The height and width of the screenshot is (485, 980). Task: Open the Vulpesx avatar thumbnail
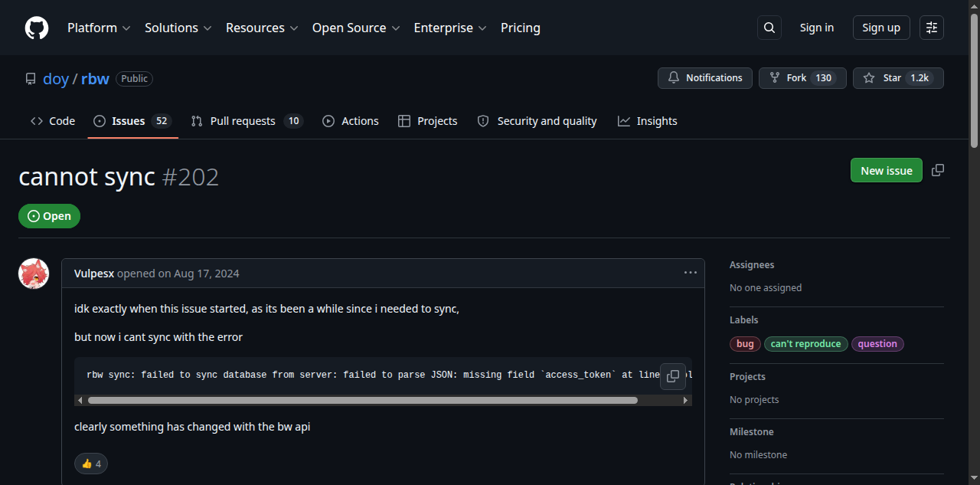(x=33, y=273)
